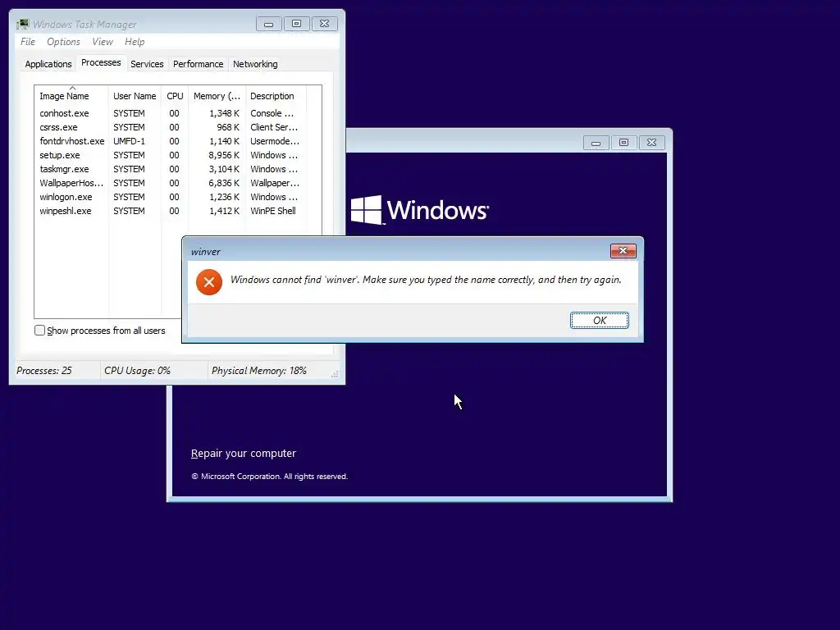The image size is (840, 630).
Task: Select the winlogon.exe process row
Action: tap(171, 197)
